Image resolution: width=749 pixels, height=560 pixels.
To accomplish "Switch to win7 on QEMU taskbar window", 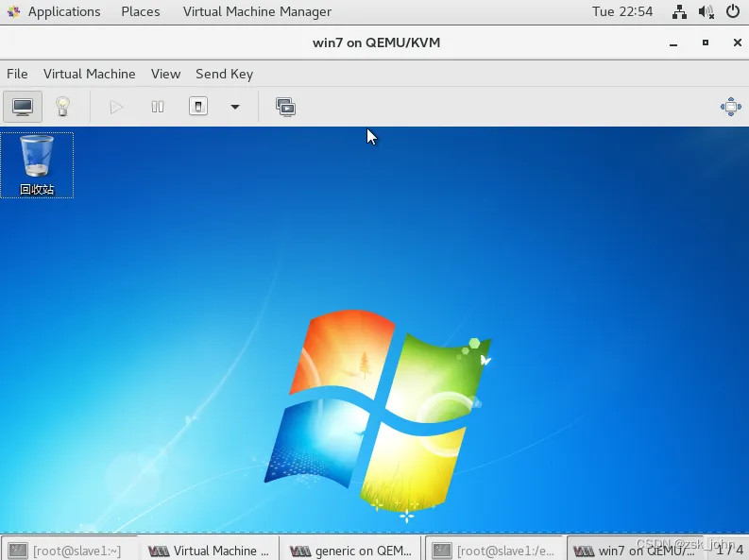I will [x=637, y=551].
